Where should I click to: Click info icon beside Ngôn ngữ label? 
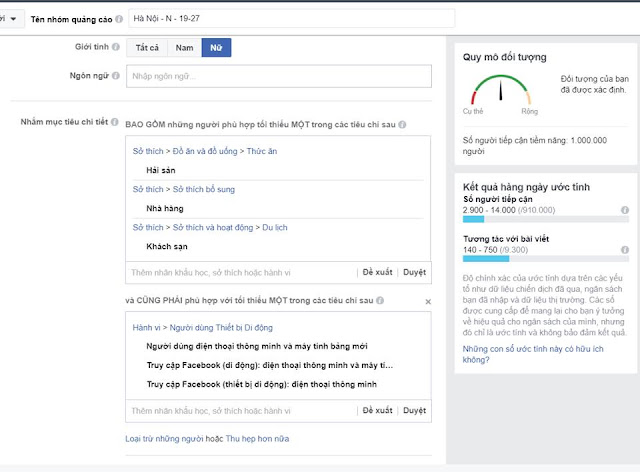click(x=116, y=76)
